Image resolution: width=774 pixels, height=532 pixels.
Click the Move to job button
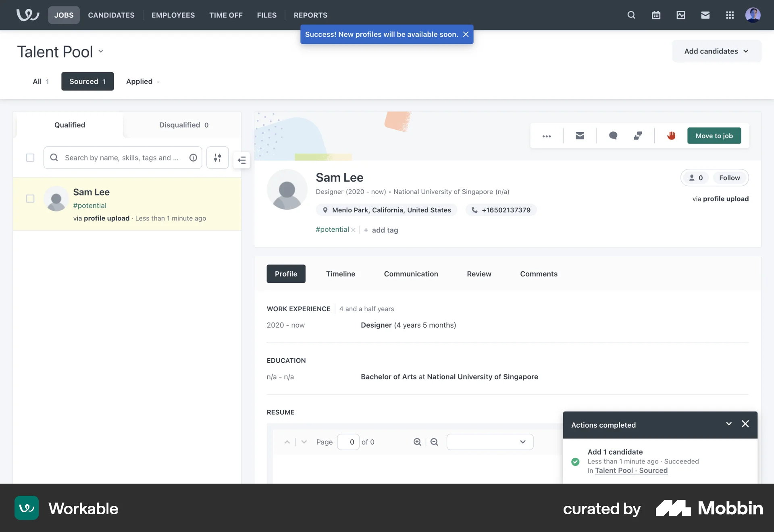tap(714, 136)
